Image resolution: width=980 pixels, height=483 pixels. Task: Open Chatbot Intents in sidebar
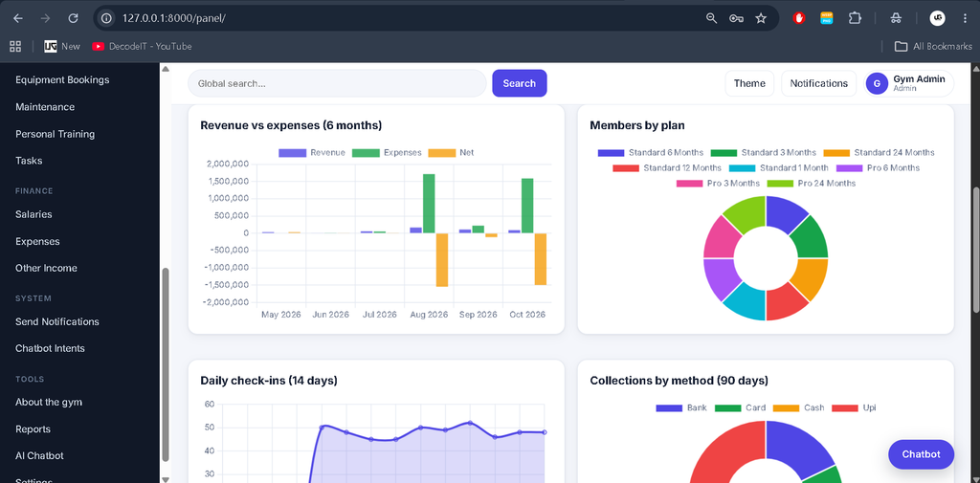click(x=50, y=348)
